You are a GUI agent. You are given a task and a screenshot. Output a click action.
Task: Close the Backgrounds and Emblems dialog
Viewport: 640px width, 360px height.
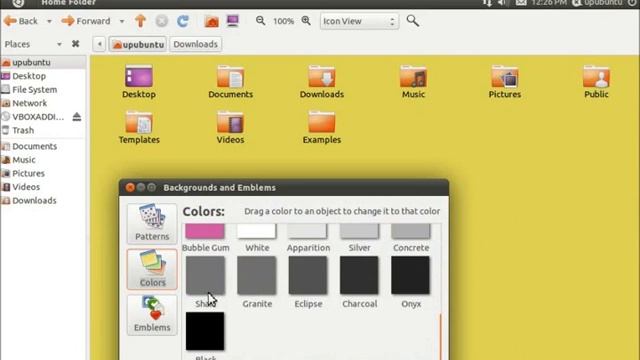click(x=130, y=187)
